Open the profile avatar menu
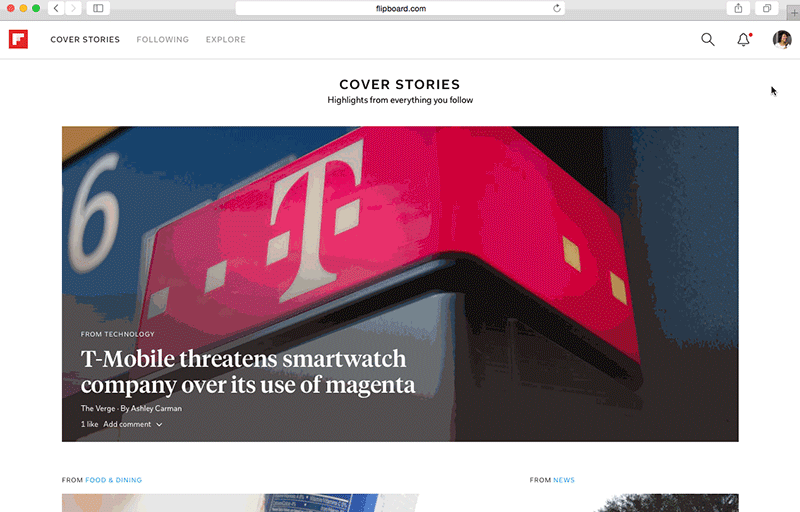 pos(782,39)
